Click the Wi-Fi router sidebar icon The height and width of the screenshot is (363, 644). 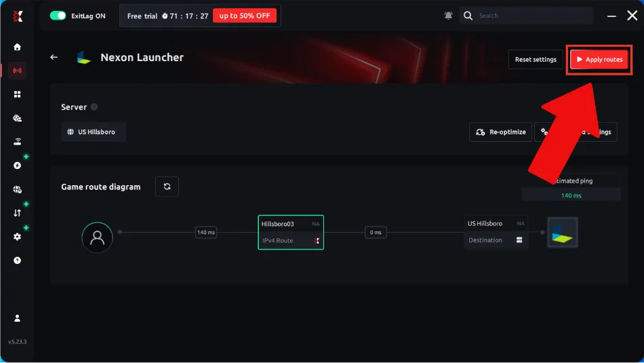pos(17,142)
